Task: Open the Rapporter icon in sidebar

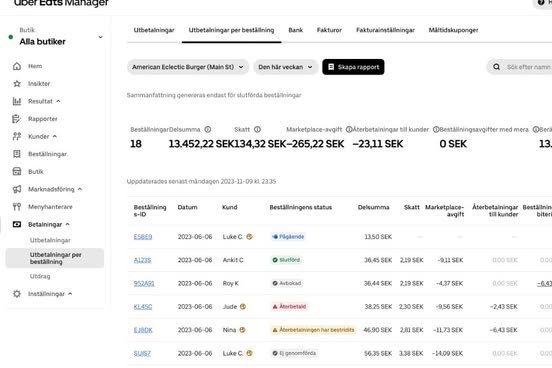Action: [x=17, y=119]
